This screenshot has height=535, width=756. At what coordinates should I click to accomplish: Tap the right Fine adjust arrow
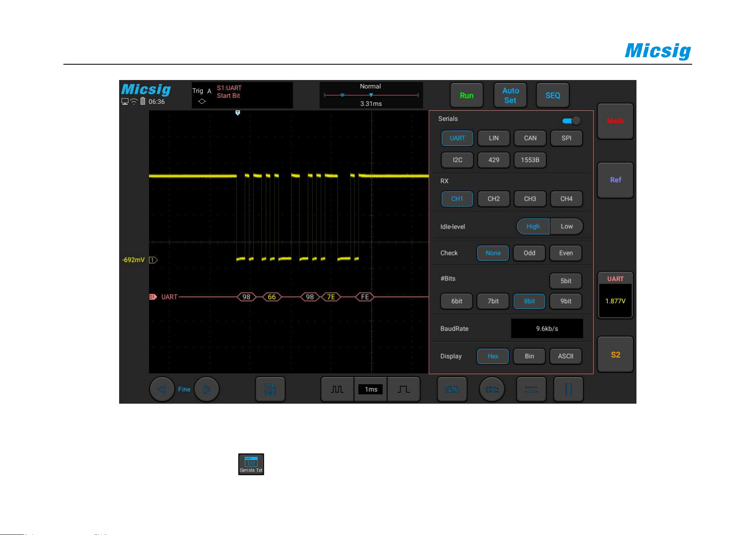pos(207,389)
